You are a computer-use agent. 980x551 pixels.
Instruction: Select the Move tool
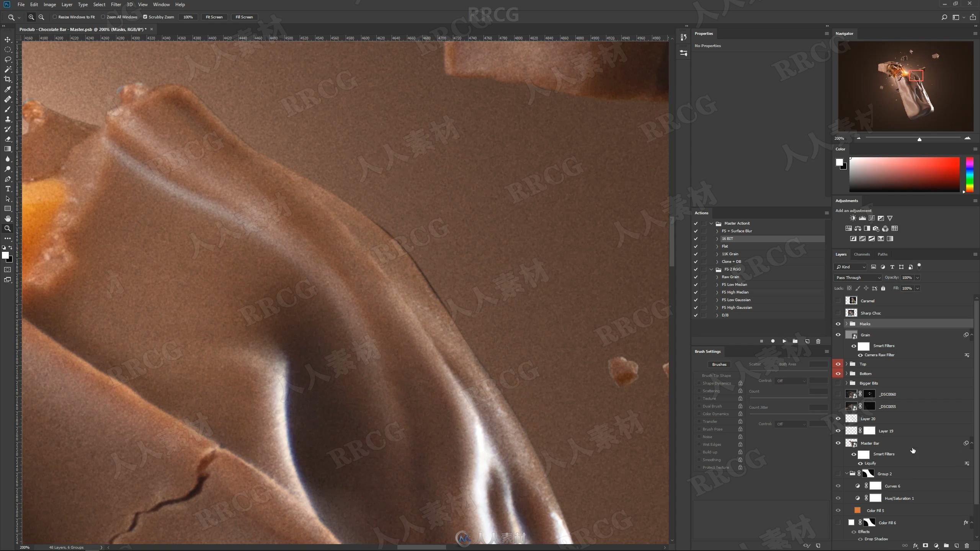pos(8,39)
